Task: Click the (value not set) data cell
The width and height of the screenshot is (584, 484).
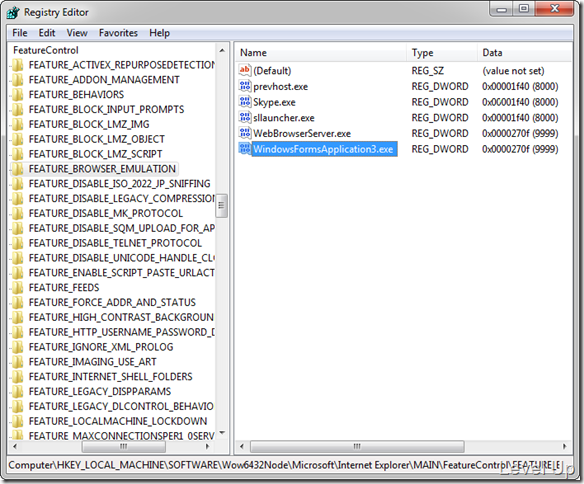Action: click(513, 71)
